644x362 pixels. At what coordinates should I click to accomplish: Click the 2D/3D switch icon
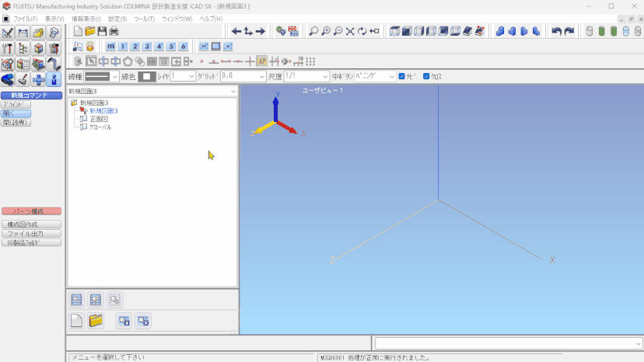(x=293, y=31)
